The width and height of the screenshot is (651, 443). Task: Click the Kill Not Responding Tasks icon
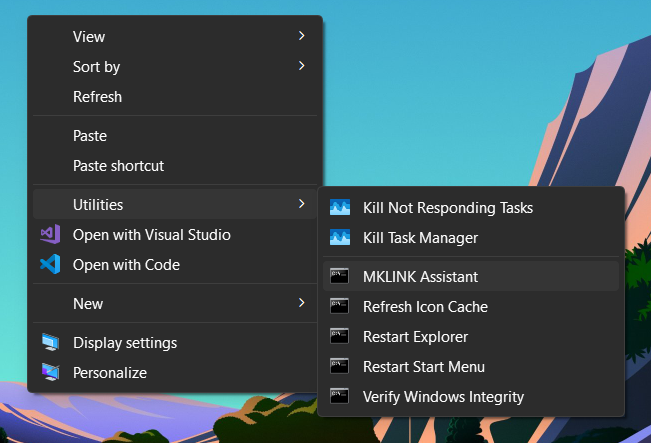(x=340, y=208)
